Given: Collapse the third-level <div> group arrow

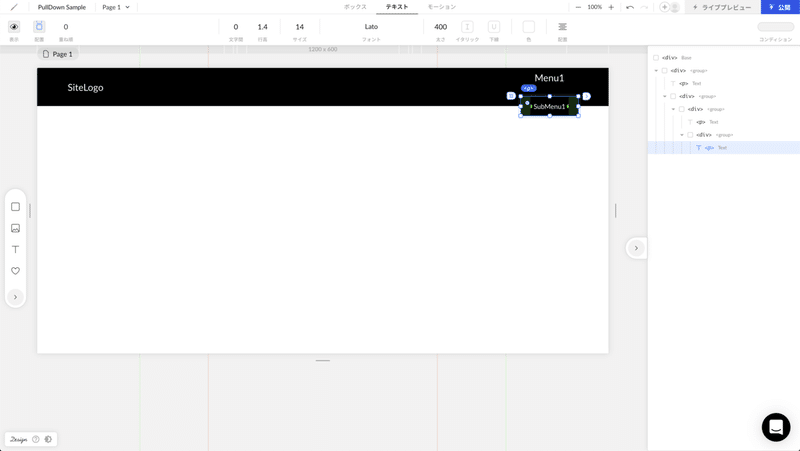Looking at the screenshot, I should (673, 109).
